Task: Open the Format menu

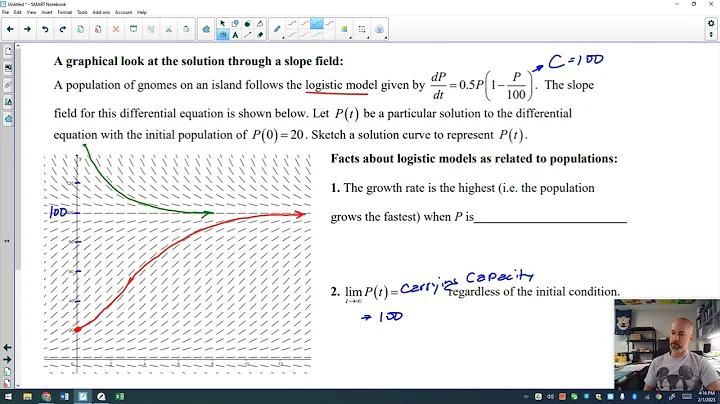Action: (x=65, y=12)
